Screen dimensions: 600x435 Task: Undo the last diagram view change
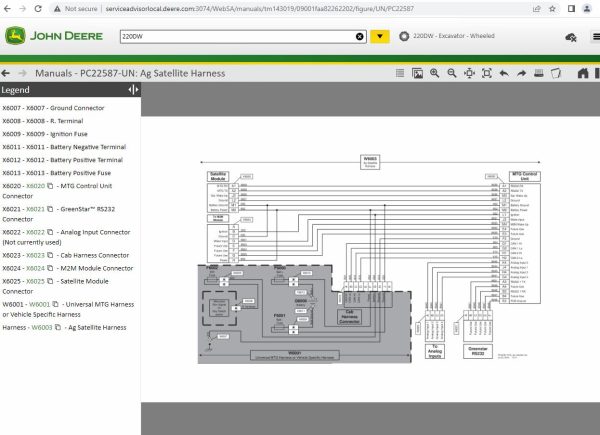tap(504, 73)
